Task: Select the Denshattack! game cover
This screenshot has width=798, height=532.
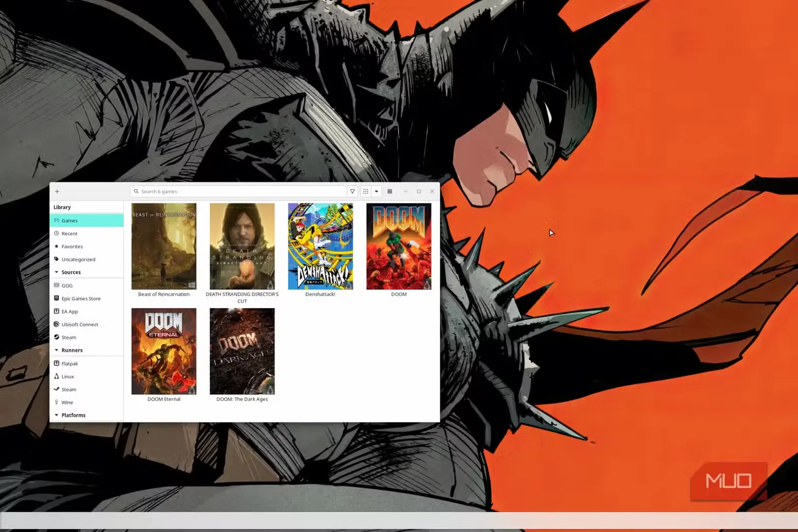Action: 321,246
